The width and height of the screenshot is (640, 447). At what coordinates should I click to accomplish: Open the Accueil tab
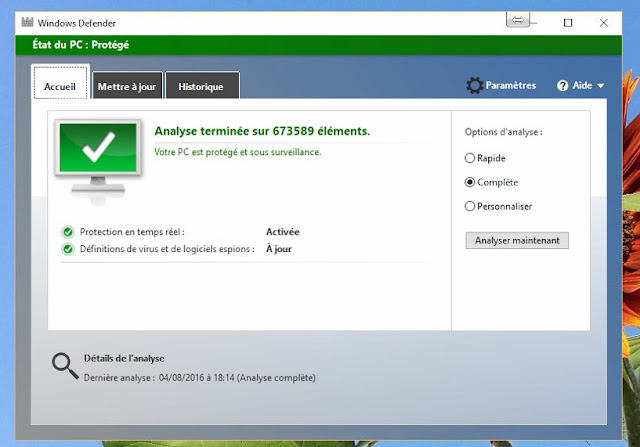[x=60, y=82]
